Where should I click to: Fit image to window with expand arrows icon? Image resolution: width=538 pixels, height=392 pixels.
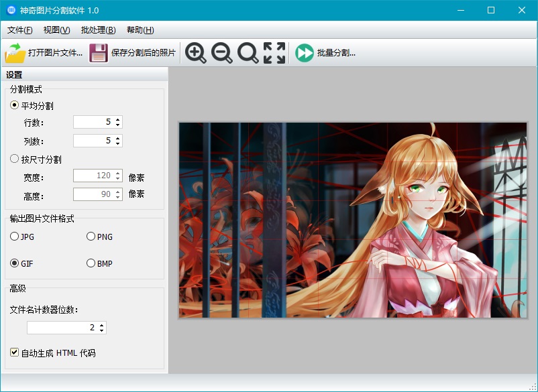click(x=273, y=53)
